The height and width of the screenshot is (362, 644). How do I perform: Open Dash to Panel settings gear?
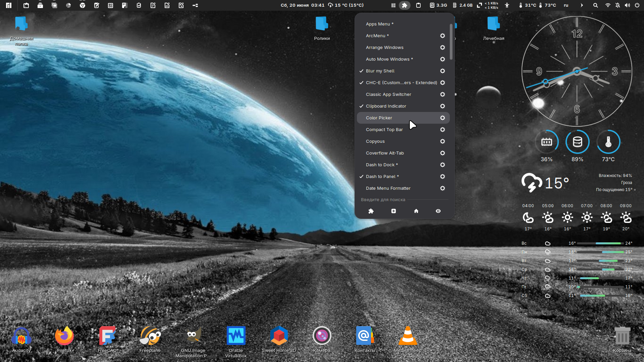pos(442,177)
